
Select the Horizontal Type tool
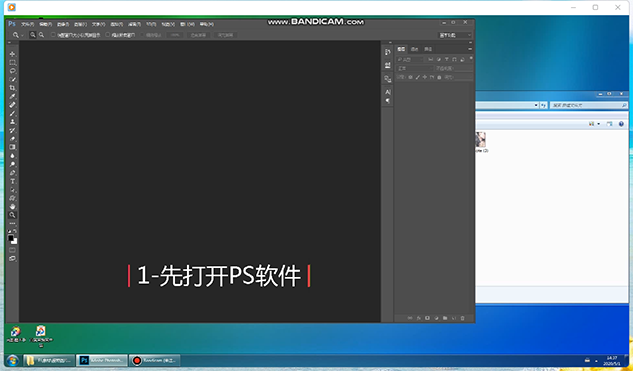coord(12,181)
